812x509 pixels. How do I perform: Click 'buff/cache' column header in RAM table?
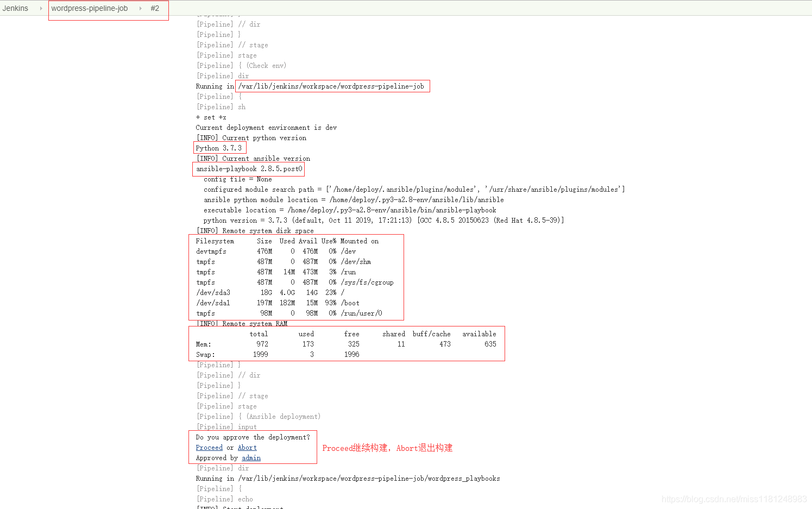point(431,334)
